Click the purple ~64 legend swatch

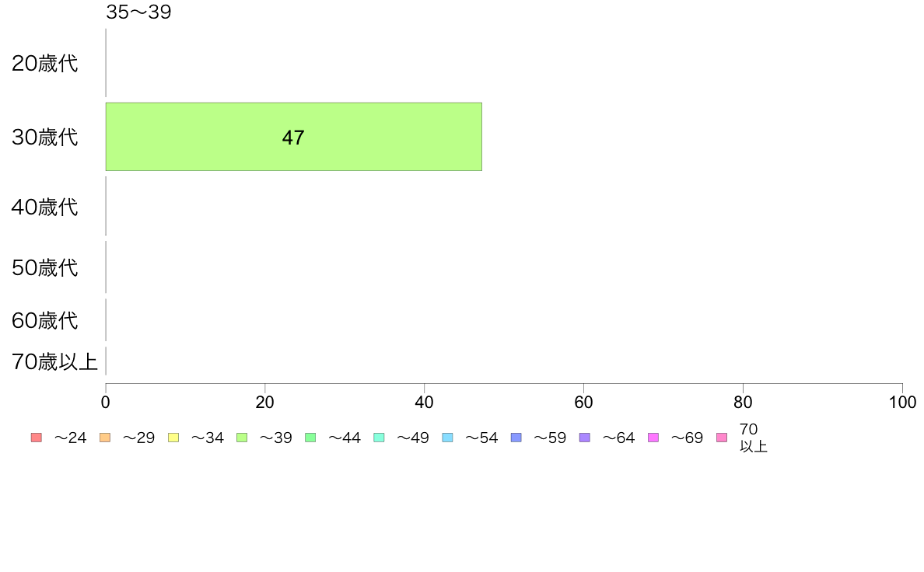coord(585,438)
